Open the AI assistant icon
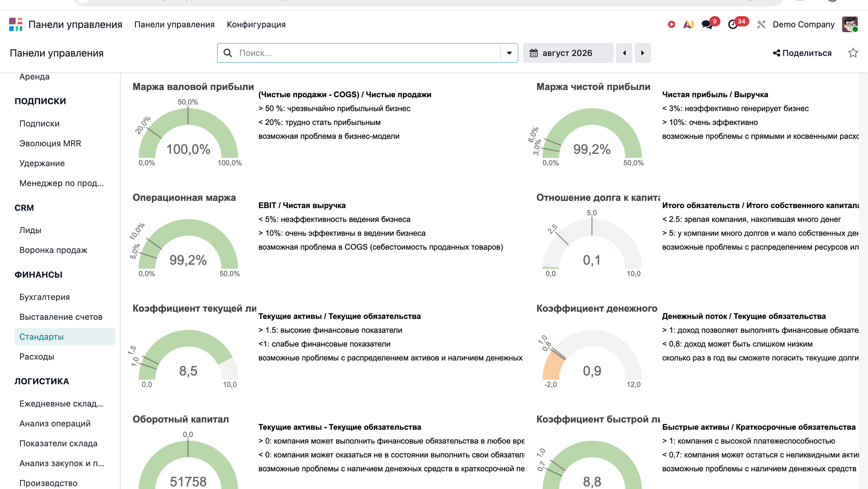The height and width of the screenshot is (489, 868). (x=688, y=24)
